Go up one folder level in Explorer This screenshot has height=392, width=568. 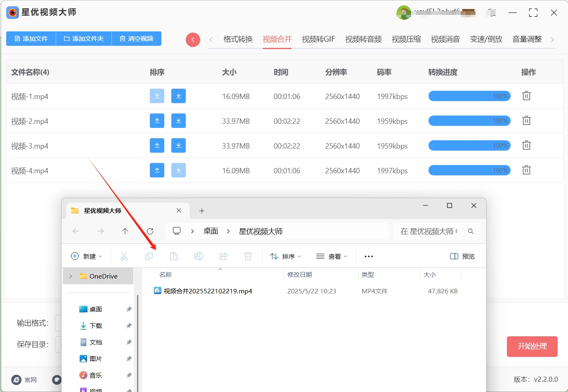pyautogui.click(x=125, y=231)
